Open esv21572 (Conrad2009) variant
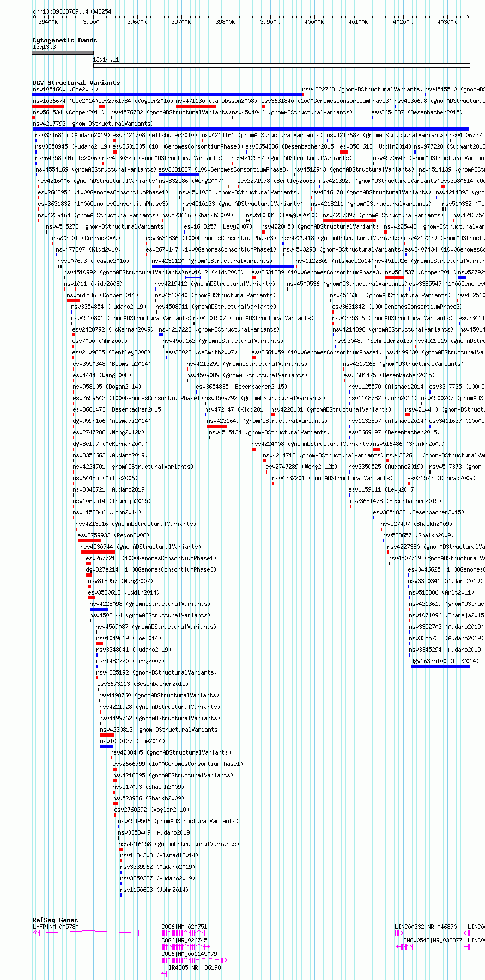The width and height of the screenshot is (485, 980). 441,478
